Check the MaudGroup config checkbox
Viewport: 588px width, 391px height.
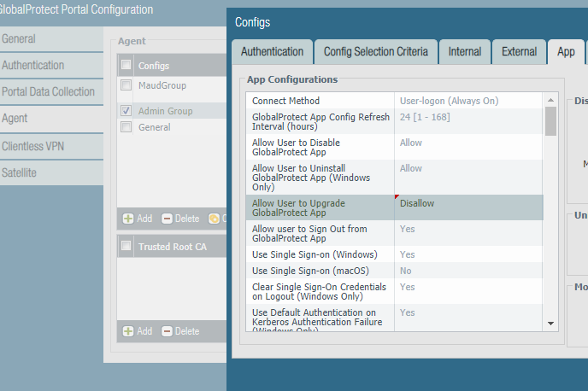click(126, 85)
